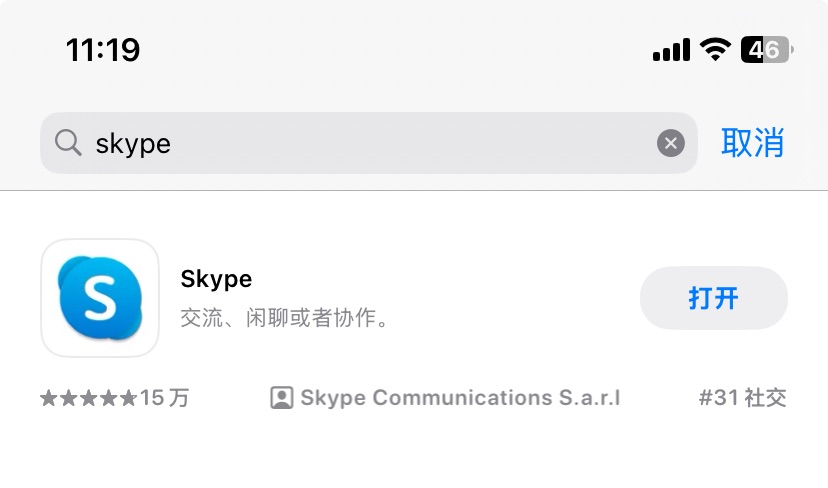The width and height of the screenshot is (828, 488).
Task: Tap the #31 ranking number
Action: coord(718,398)
